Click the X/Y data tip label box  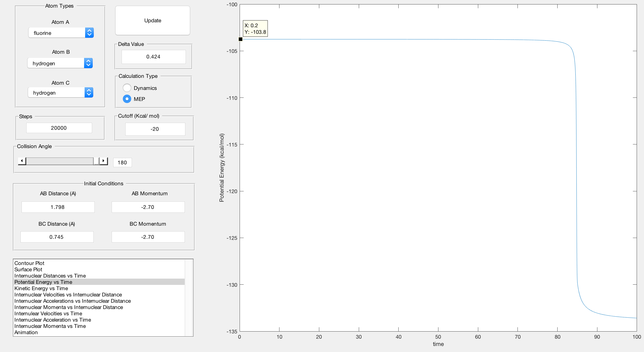click(x=255, y=29)
